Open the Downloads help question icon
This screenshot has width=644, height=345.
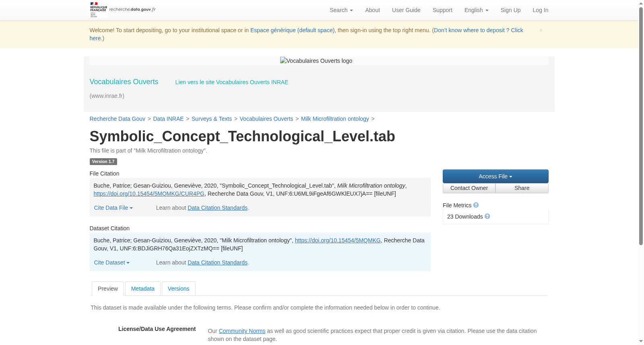pyautogui.click(x=487, y=216)
